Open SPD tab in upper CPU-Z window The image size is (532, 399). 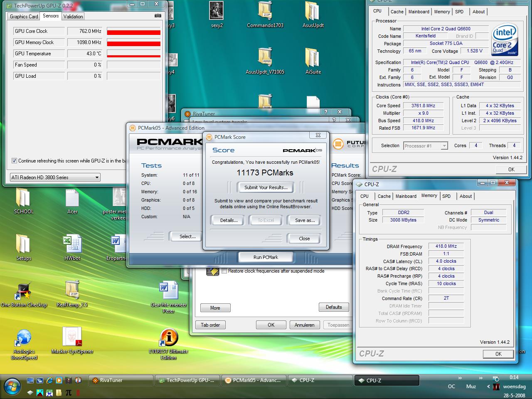point(459,12)
